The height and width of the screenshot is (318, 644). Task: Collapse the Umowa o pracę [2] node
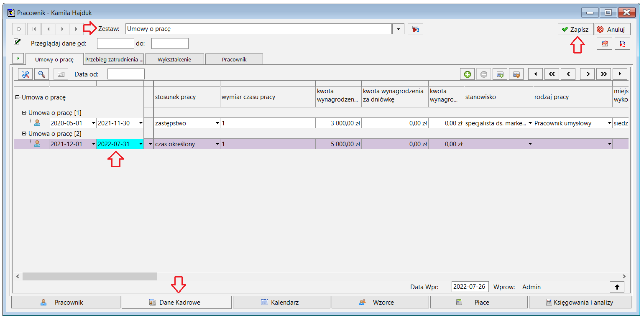pyautogui.click(x=24, y=134)
